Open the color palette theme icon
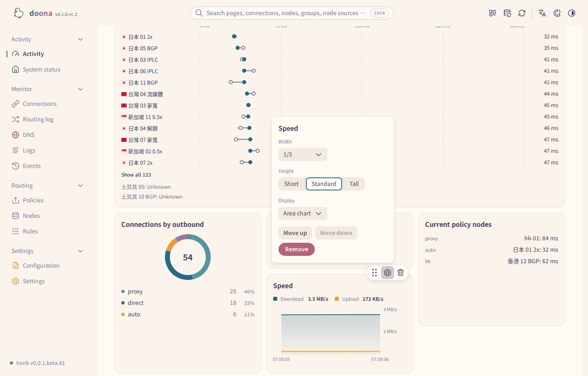This screenshot has width=588, height=376. [x=557, y=13]
